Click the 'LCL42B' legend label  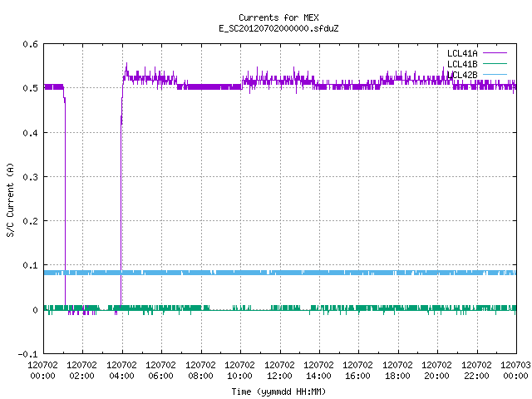click(x=462, y=75)
